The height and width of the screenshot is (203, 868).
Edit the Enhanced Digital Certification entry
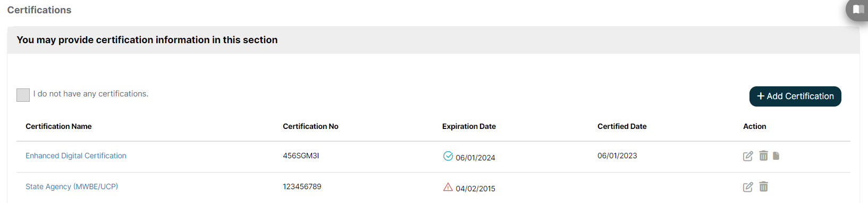click(748, 156)
